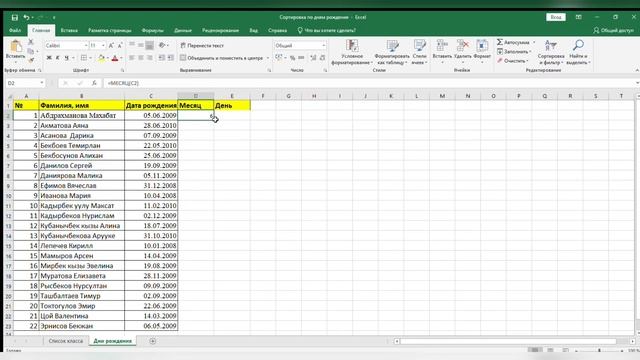Toggle Bold (Ж) formatting
Screen dimensions: 640x360
49,58
